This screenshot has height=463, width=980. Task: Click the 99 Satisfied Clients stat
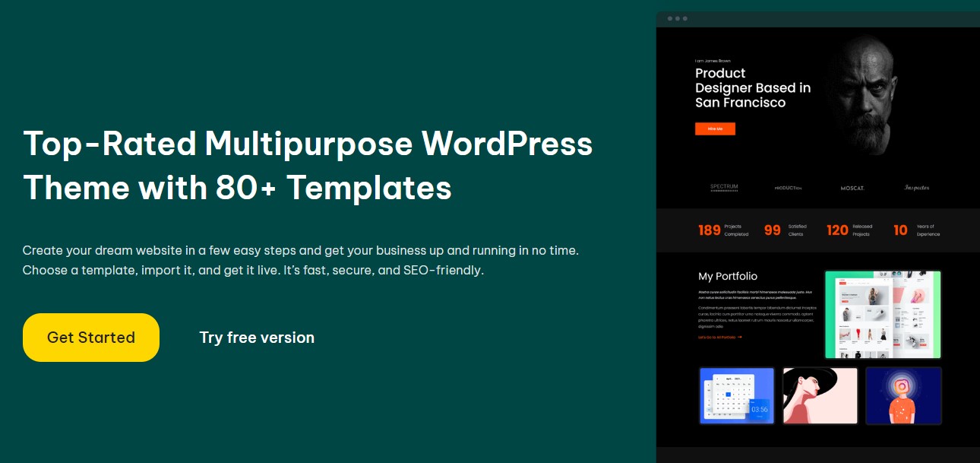tap(786, 230)
